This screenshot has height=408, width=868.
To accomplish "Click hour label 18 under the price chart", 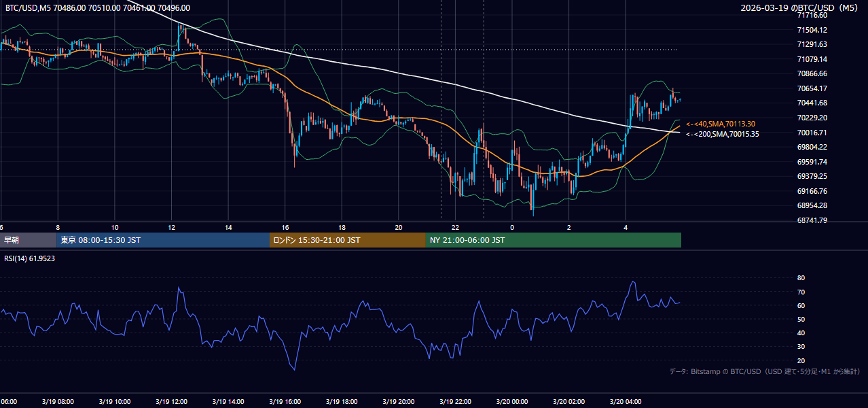I will (342, 228).
